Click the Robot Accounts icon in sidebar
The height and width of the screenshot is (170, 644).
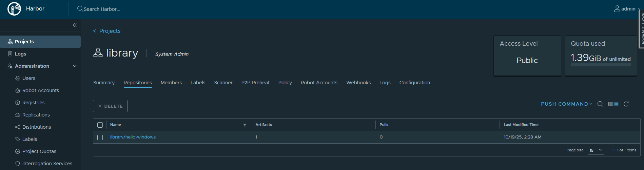pyautogui.click(x=18, y=90)
